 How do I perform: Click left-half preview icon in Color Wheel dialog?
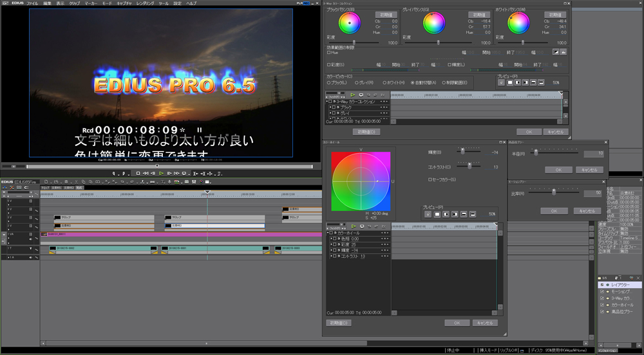[x=446, y=214]
